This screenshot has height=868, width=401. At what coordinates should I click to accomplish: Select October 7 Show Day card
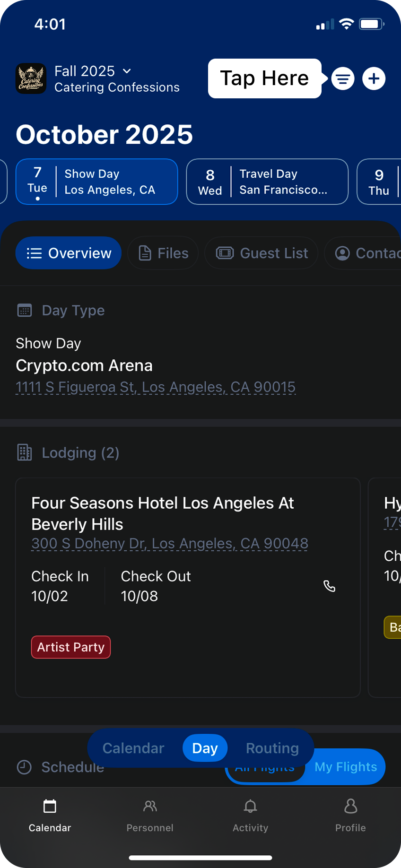click(x=97, y=182)
